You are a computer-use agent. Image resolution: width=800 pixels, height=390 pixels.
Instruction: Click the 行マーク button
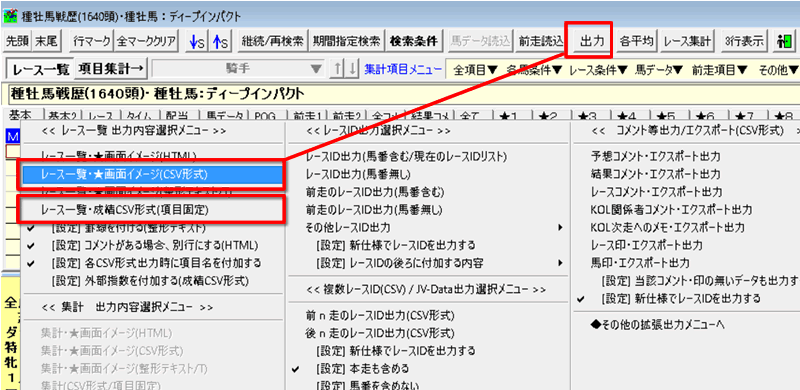pyautogui.click(x=91, y=41)
